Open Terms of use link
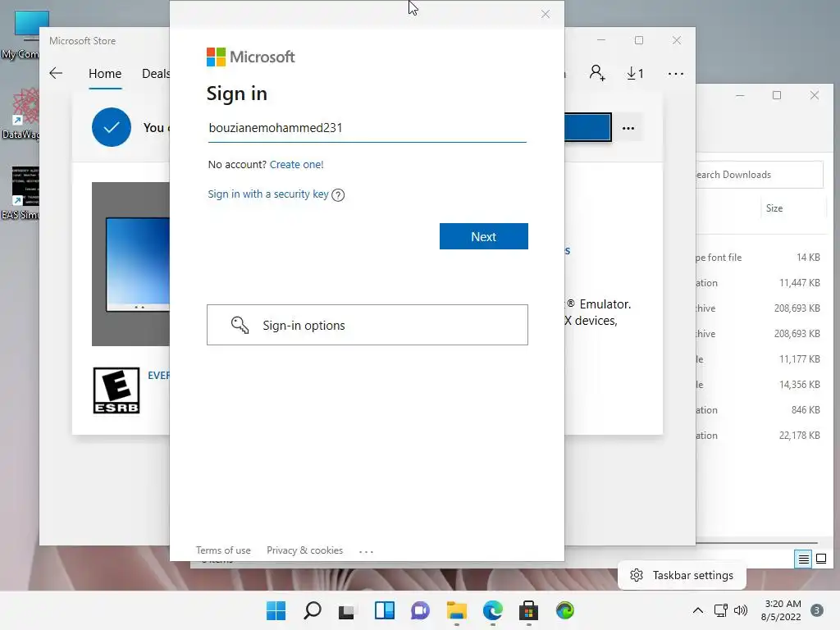This screenshot has width=840, height=630. 223,550
